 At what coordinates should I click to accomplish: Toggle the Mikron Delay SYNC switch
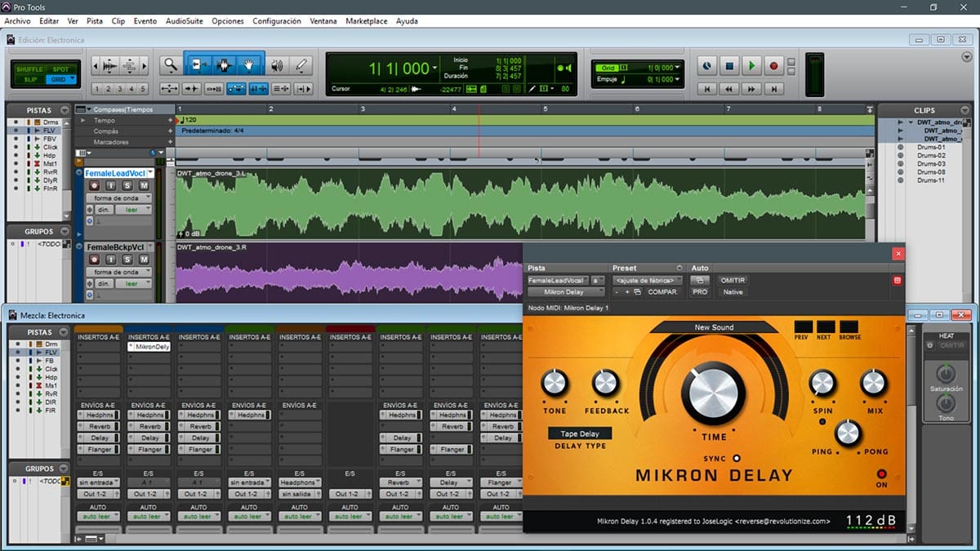(x=737, y=459)
